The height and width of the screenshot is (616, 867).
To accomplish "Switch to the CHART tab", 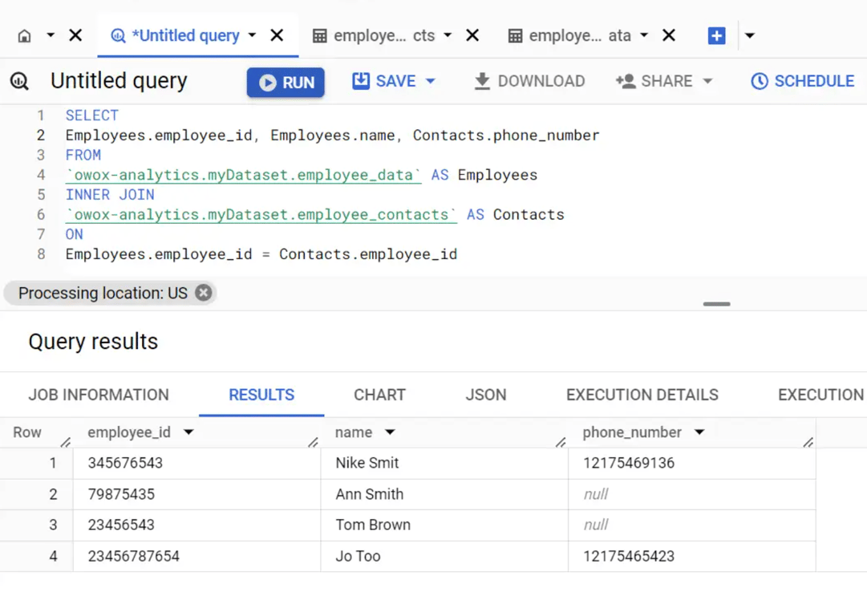I will (x=380, y=395).
